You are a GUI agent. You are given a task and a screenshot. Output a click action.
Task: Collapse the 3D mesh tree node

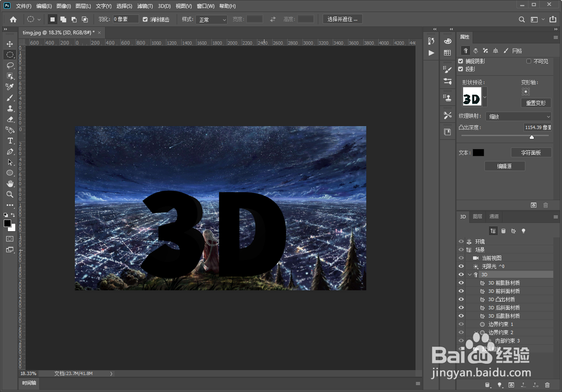point(470,275)
